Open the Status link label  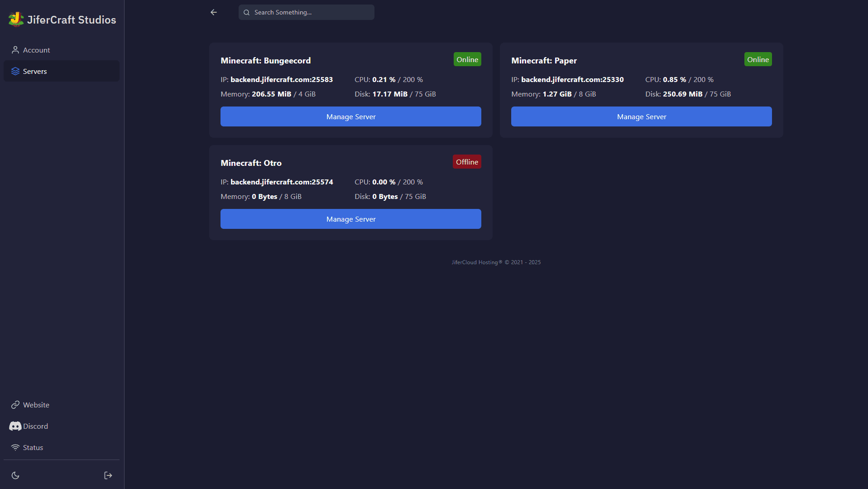tap(33, 447)
